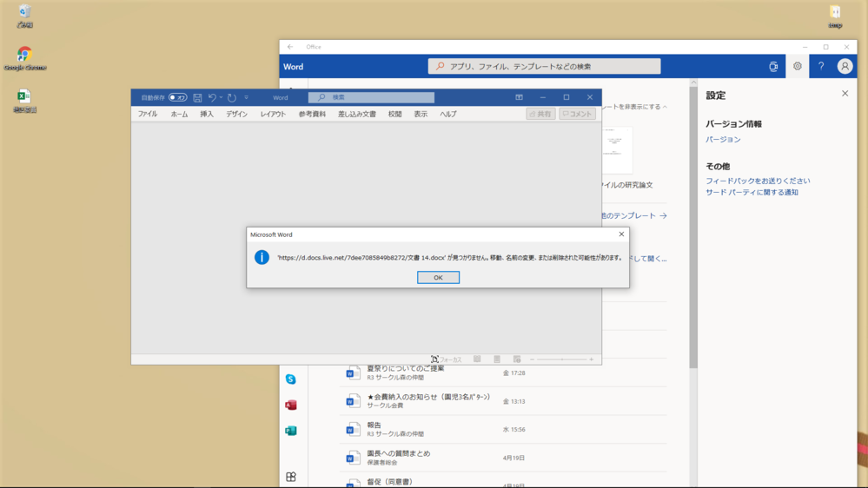The image size is (868, 488).
Task: Open the ファイル menu tab
Action: (148, 114)
